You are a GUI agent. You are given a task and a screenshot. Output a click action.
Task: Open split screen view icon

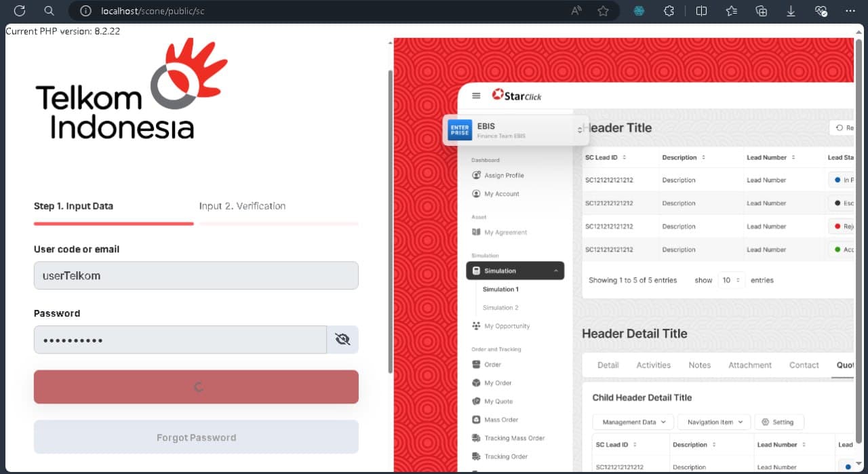pyautogui.click(x=701, y=11)
